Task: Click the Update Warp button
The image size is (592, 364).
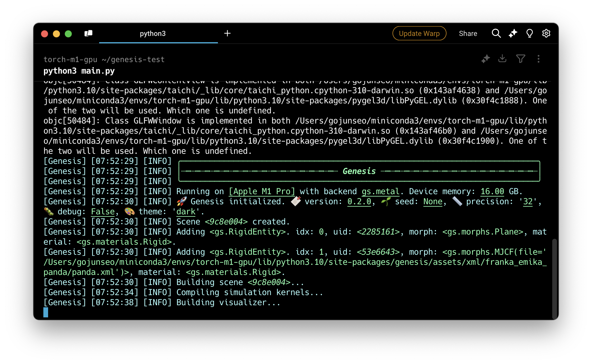Action: (x=419, y=34)
